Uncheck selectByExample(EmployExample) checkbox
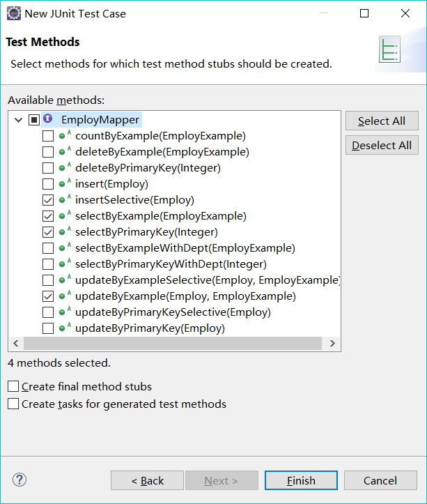Image resolution: width=427 pixels, height=504 pixels. pyautogui.click(x=48, y=216)
